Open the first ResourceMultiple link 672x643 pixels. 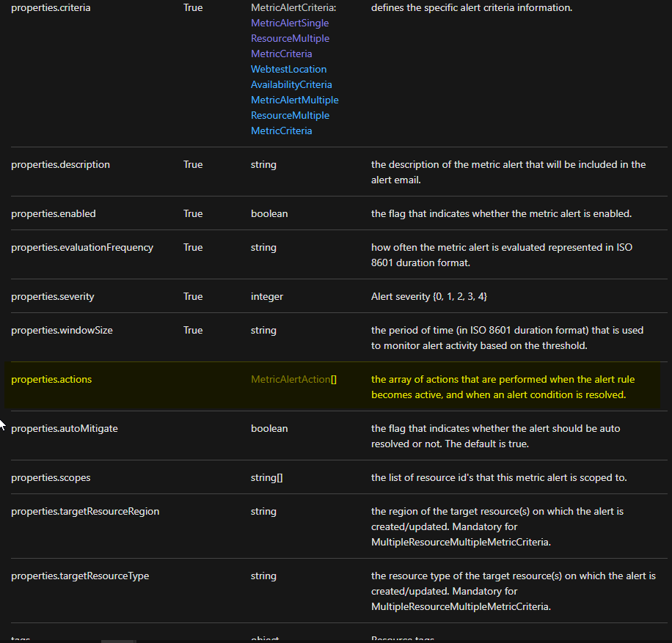pos(290,38)
